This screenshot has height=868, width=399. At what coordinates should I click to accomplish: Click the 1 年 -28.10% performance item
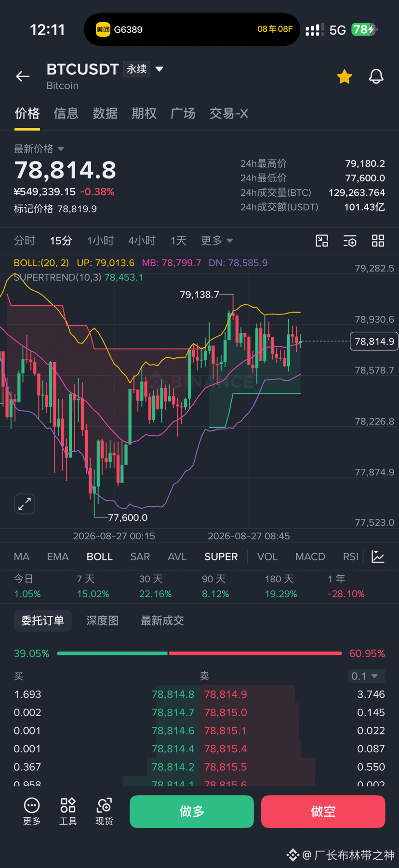346,586
